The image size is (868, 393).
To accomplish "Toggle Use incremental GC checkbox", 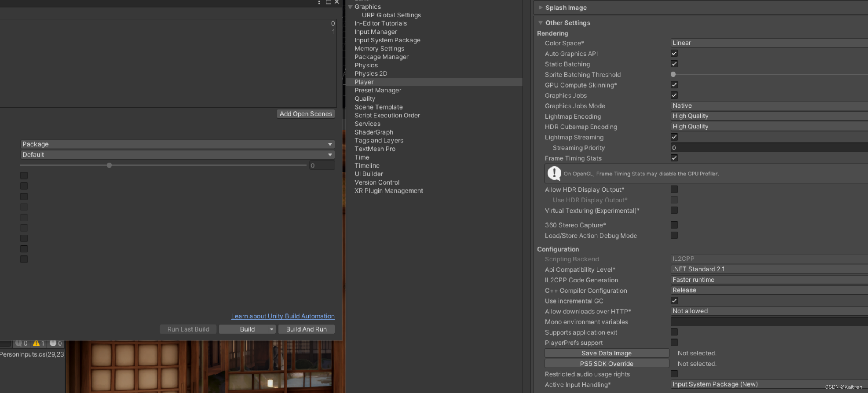I will click(674, 301).
